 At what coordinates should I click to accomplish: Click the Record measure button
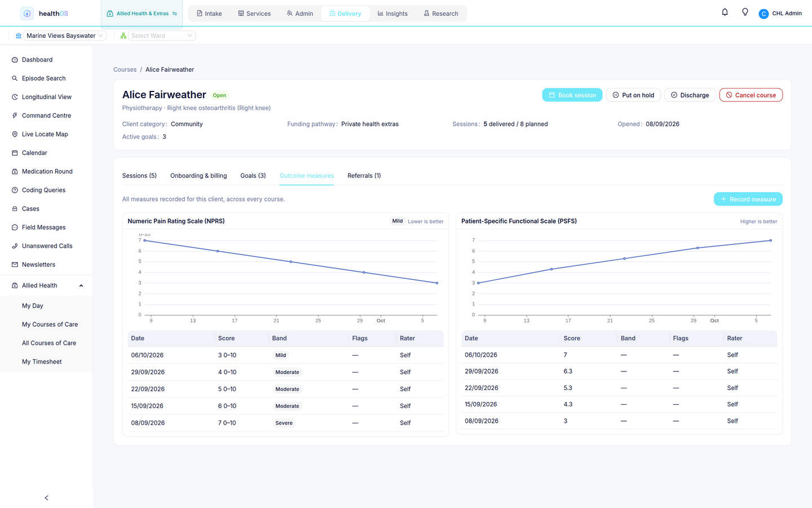[748, 199]
